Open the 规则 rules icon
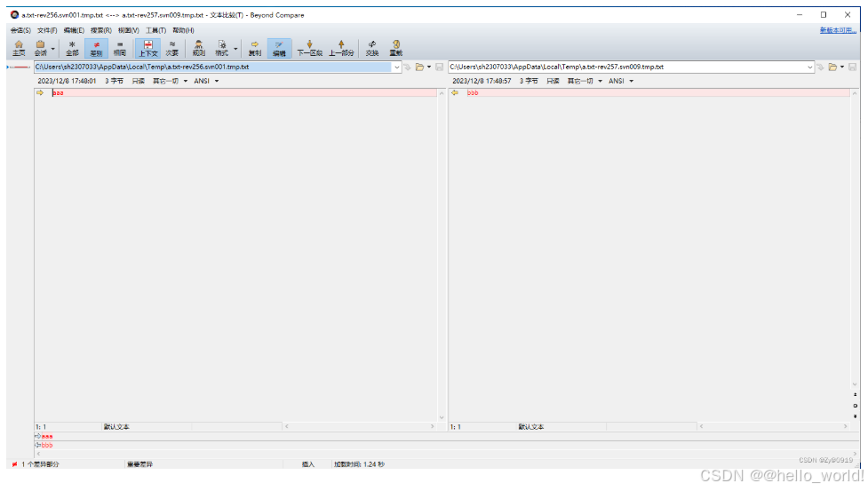The height and width of the screenshot is (491, 868). (x=199, y=48)
